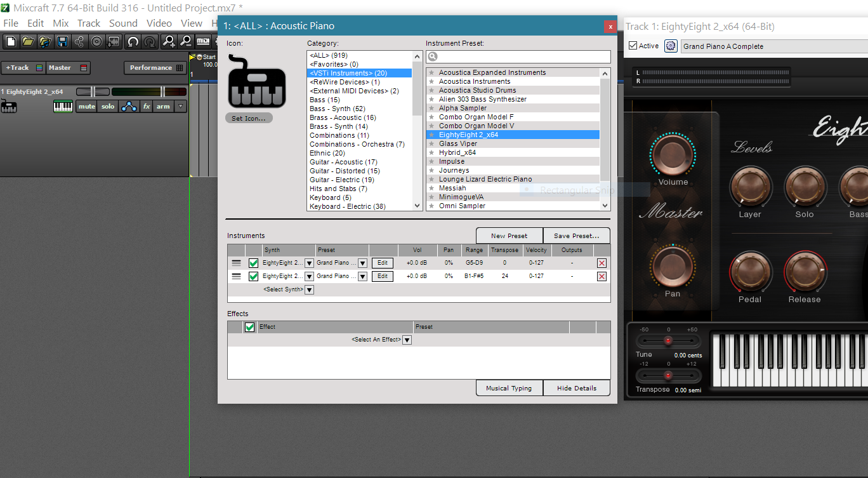Screen dimensions: 868x478
Task: Remove the G5-D9 instrument row with red X
Action: click(602, 263)
